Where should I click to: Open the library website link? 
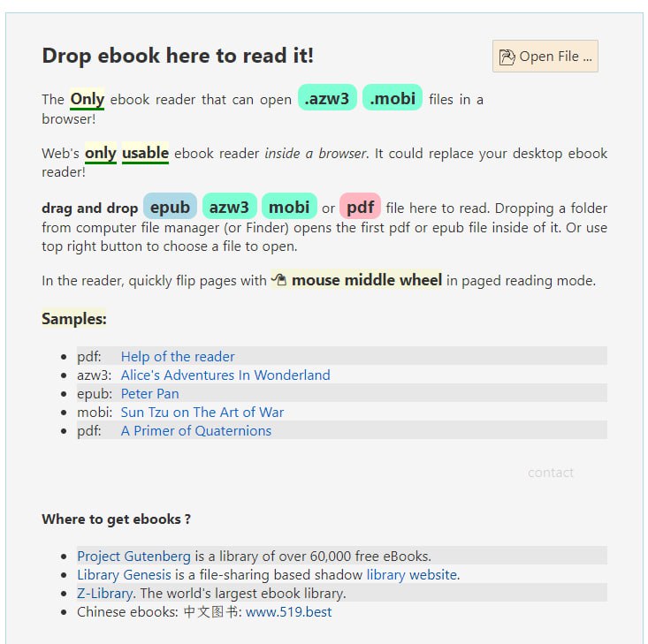(x=411, y=574)
